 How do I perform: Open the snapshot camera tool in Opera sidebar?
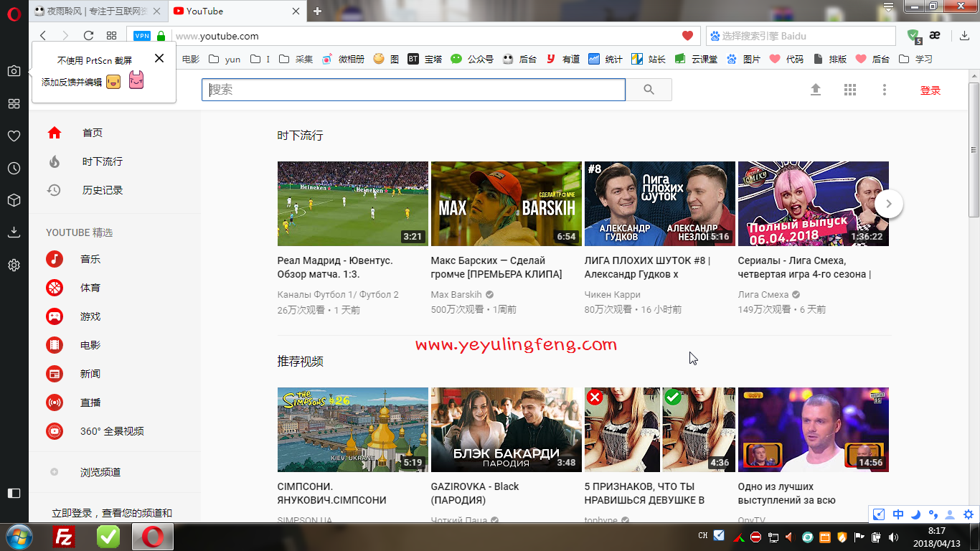(14, 71)
